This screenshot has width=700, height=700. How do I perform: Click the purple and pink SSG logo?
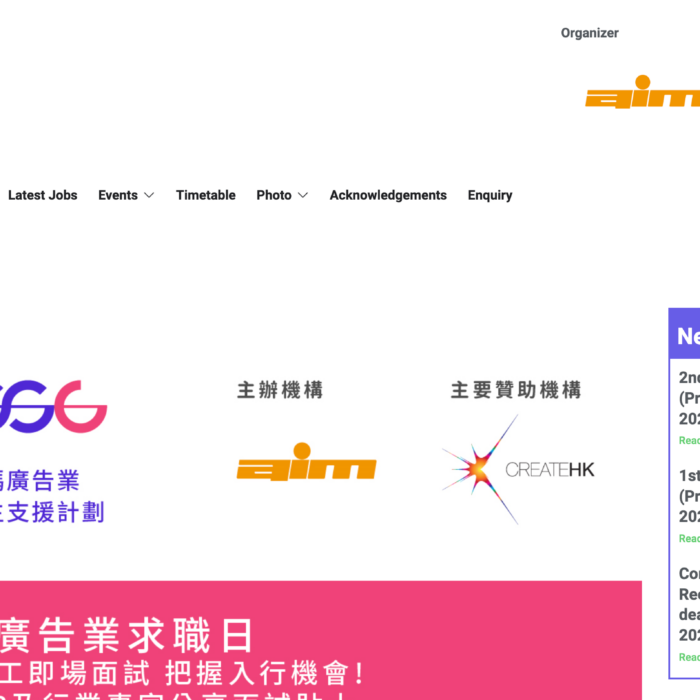53,407
